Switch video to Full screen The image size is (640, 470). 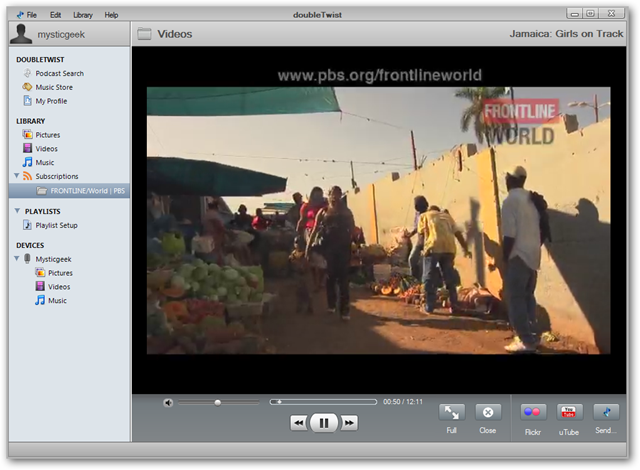click(451, 413)
